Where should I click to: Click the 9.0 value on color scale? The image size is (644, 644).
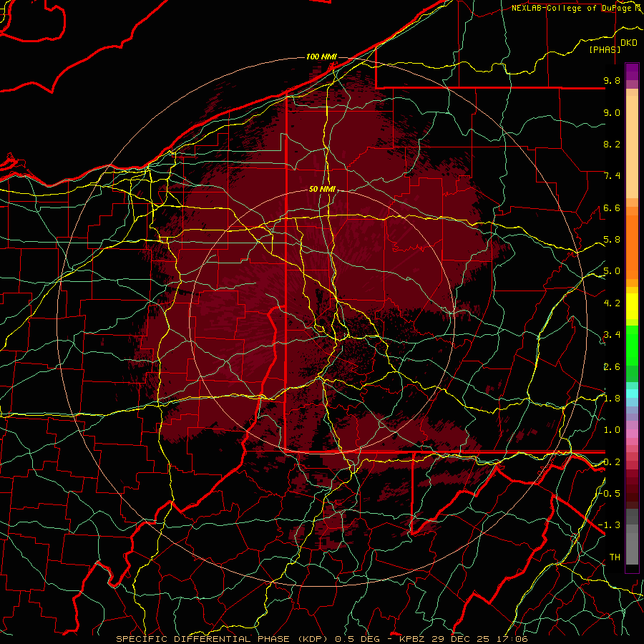[x=612, y=112]
